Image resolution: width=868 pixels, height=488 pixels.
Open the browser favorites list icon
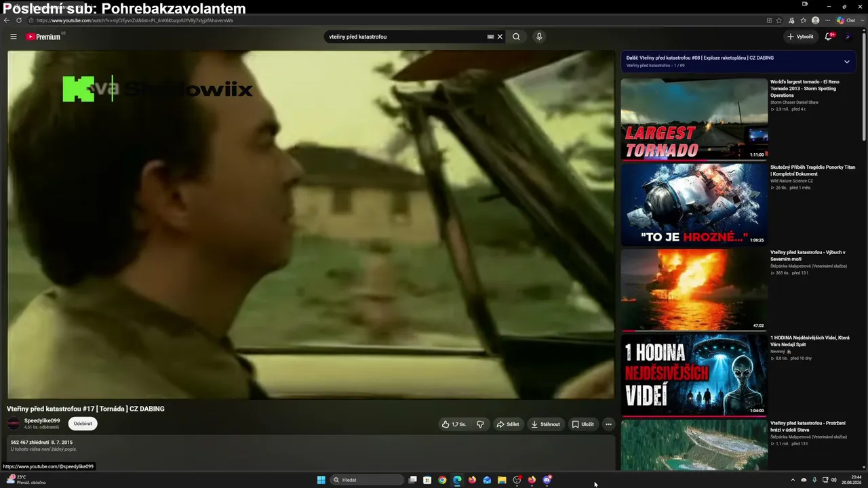(x=804, y=20)
